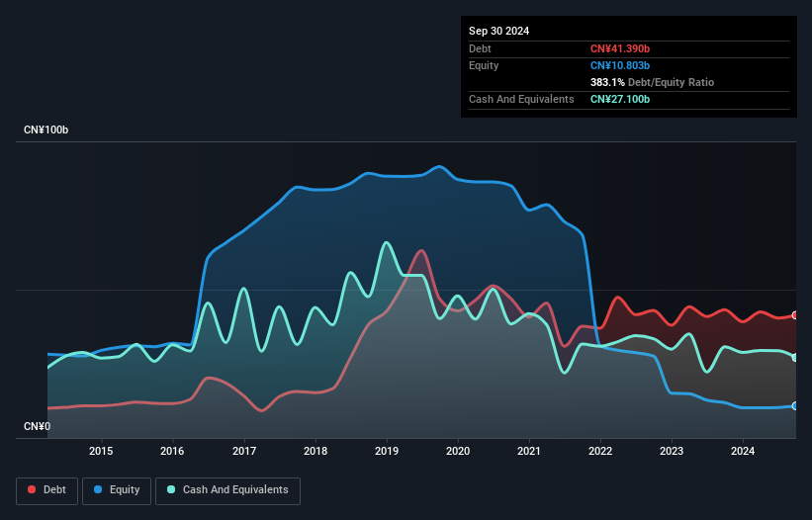Click the 383.1% Debt/Equity Ratio text

(x=652, y=82)
